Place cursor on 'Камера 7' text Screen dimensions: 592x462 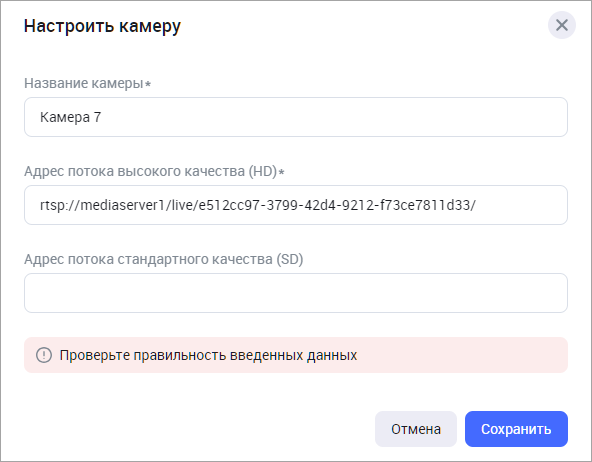click(71, 117)
